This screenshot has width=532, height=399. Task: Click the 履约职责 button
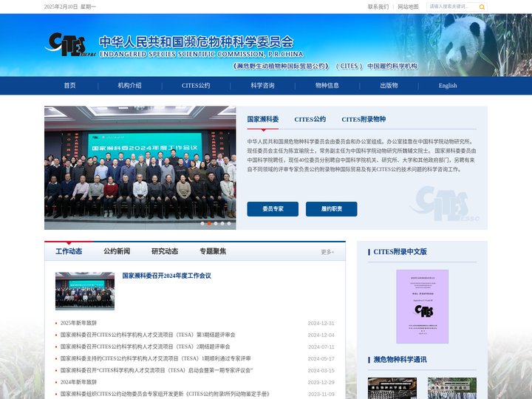pos(332,209)
